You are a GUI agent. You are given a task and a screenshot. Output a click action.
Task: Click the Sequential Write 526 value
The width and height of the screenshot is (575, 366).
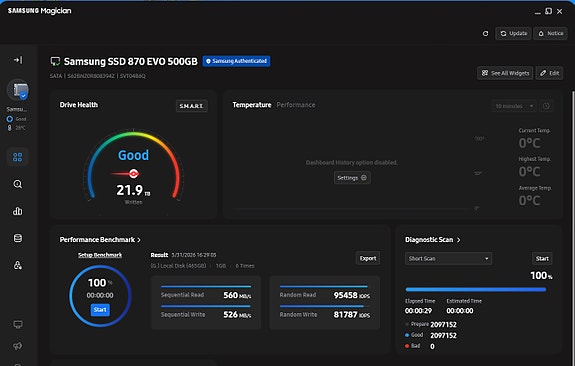pos(237,315)
